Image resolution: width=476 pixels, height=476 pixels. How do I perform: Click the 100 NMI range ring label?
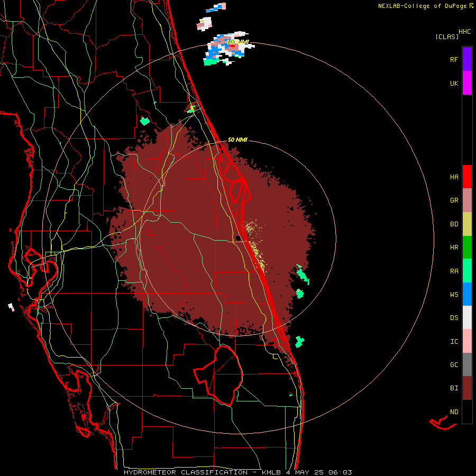coord(237,42)
